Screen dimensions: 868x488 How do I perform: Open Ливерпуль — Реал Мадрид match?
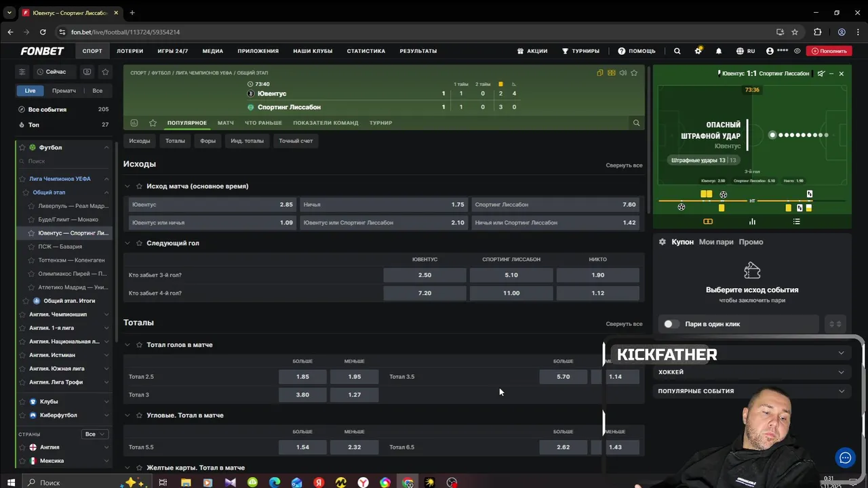pyautogui.click(x=73, y=206)
